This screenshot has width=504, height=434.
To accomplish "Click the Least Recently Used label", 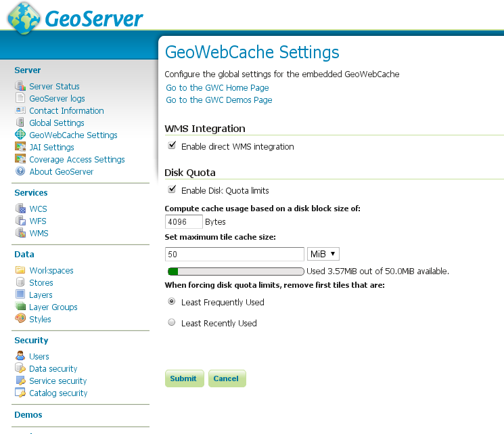I will pyautogui.click(x=219, y=323).
